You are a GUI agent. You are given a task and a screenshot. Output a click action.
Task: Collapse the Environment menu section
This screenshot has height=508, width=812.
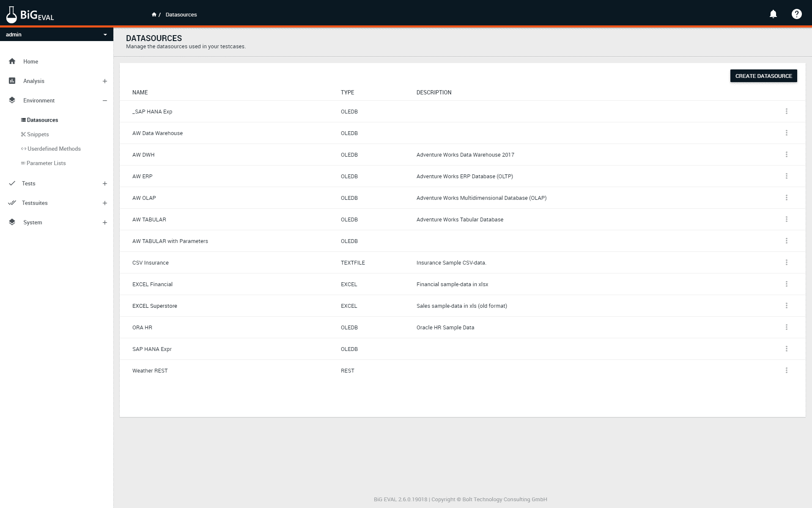click(104, 100)
